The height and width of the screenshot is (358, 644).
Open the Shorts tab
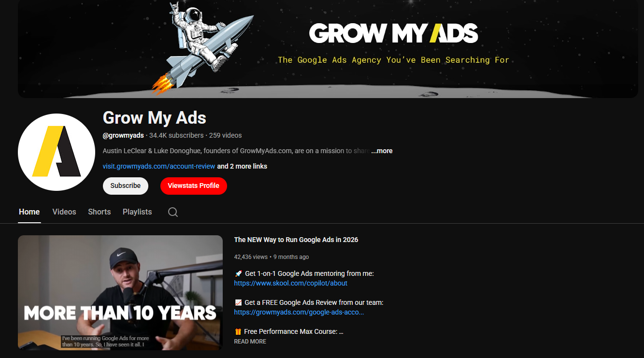coord(100,212)
